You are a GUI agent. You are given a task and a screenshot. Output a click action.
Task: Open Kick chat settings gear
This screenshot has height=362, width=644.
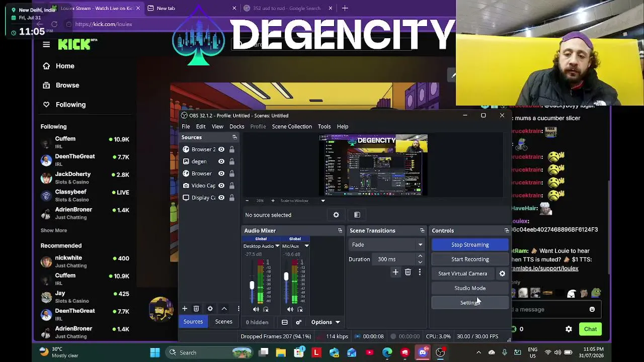(569, 329)
